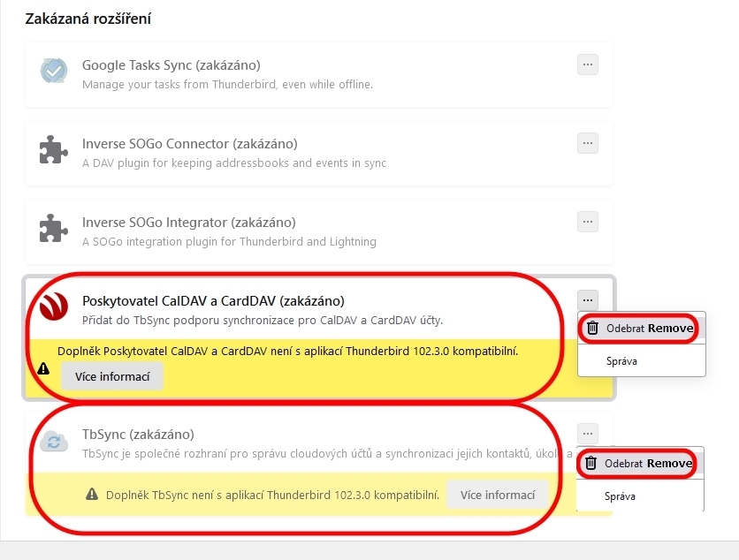
Task: Open the three-dot menu for TbSync
Action: coord(588,434)
